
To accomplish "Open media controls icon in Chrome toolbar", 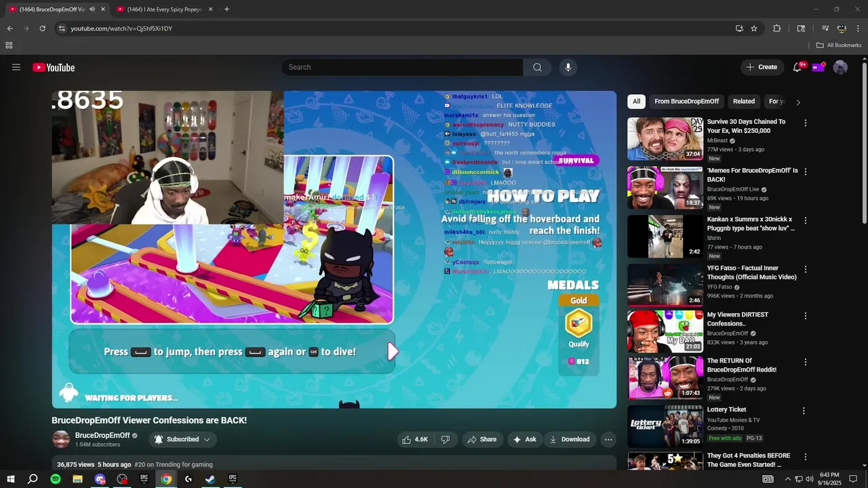I will (x=825, y=28).
